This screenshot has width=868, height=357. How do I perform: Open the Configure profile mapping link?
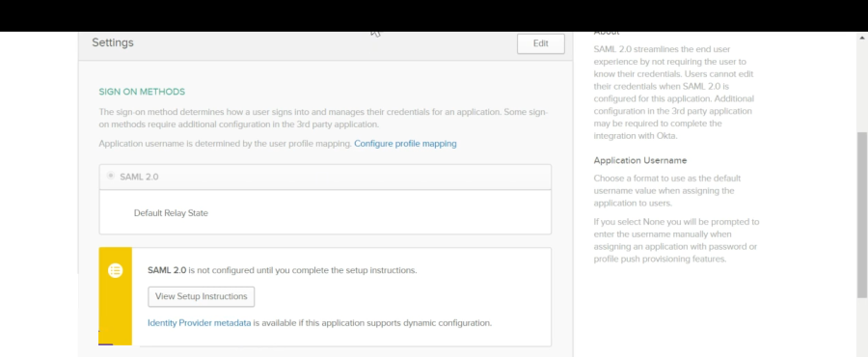pos(405,144)
